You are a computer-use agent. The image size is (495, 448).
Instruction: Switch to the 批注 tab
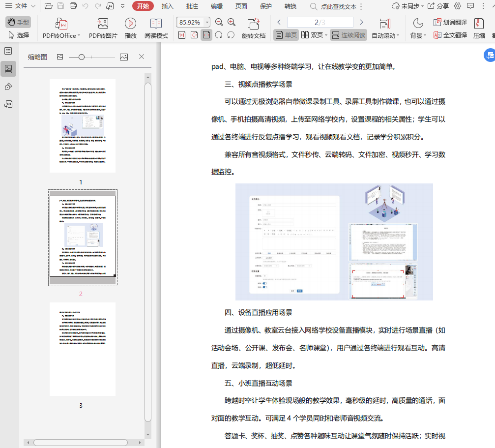coord(192,6)
